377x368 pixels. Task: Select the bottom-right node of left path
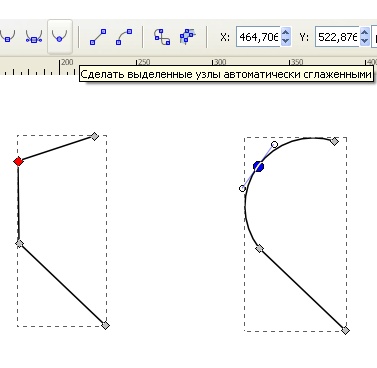(105, 325)
